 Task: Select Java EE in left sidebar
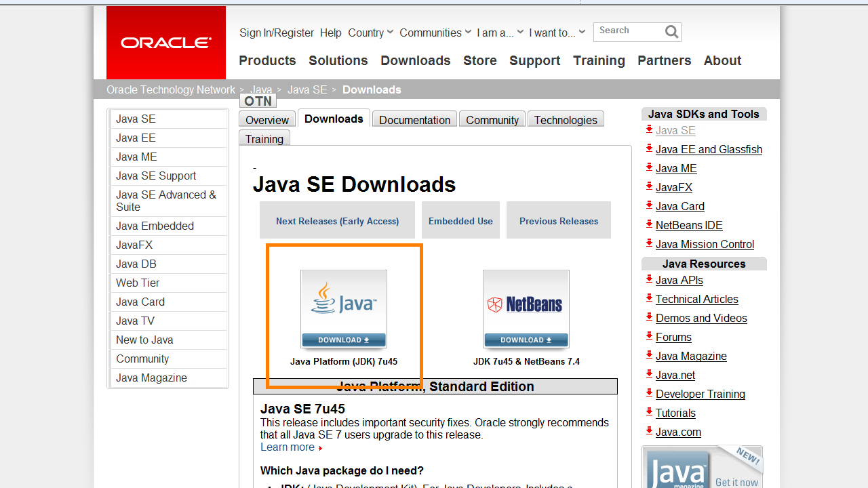pyautogui.click(x=168, y=138)
